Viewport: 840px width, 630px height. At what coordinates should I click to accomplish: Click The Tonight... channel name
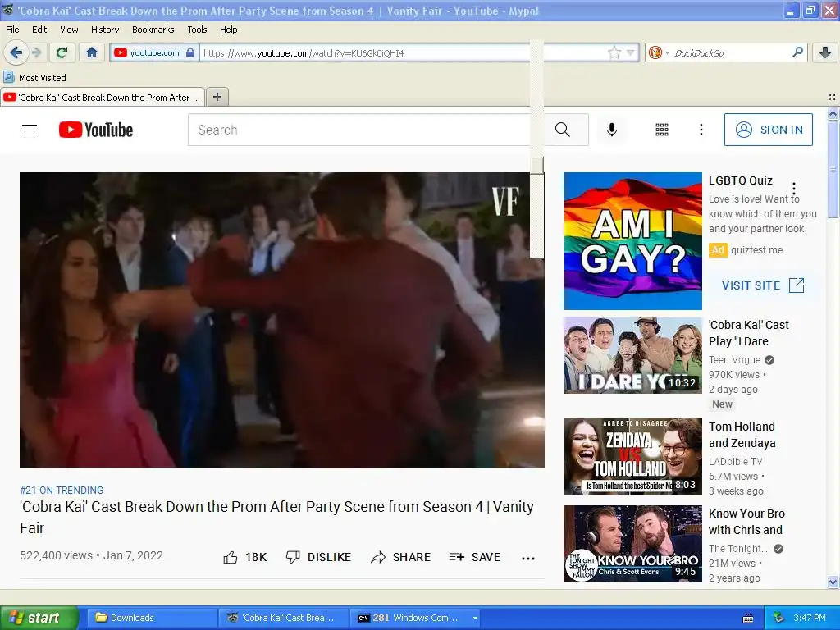click(x=737, y=549)
